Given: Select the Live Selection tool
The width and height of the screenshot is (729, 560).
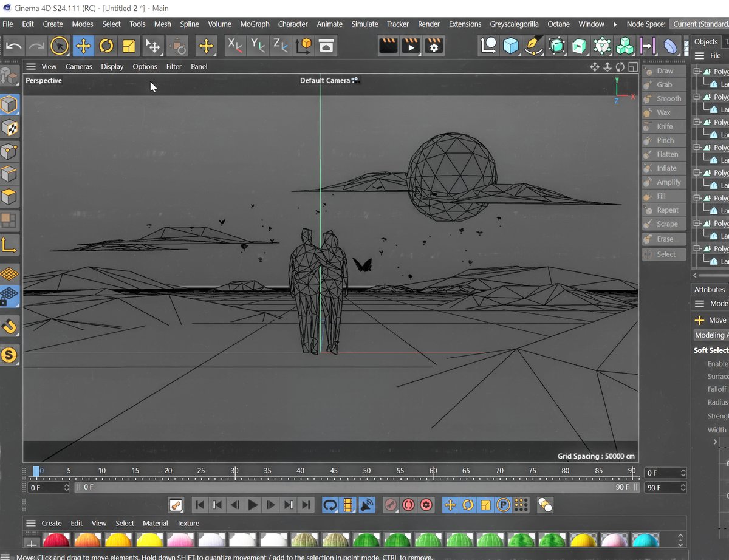Looking at the screenshot, I should click(60, 46).
